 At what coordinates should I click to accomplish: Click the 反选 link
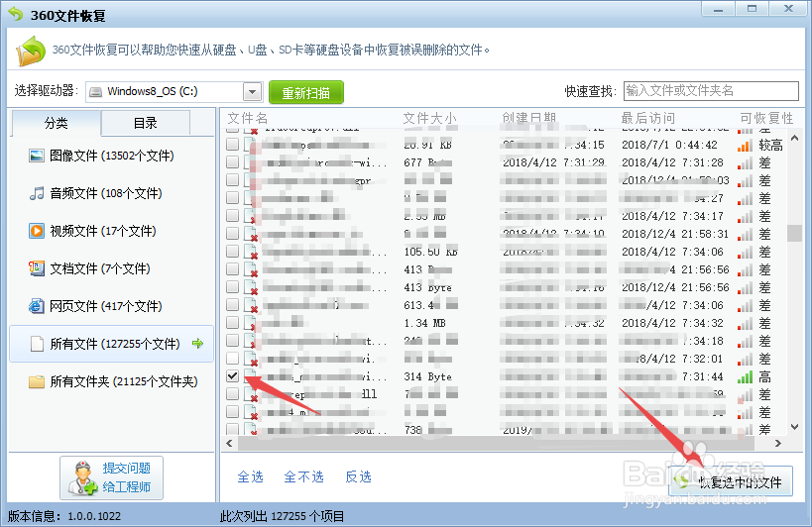click(x=358, y=476)
